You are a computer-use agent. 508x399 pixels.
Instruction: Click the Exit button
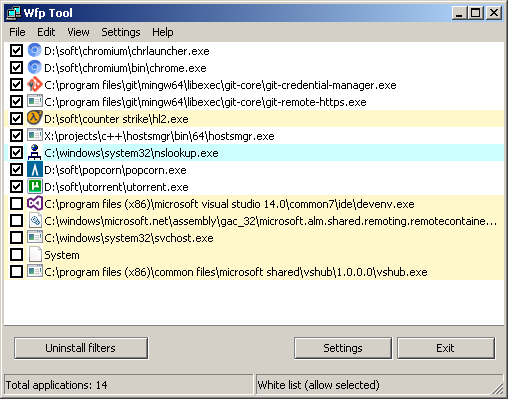(445, 348)
